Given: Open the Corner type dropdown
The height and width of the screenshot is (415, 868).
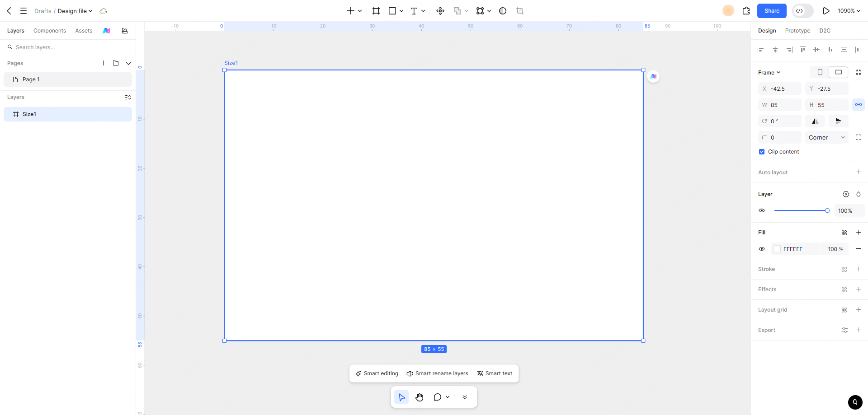Looking at the screenshot, I should (x=827, y=138).
